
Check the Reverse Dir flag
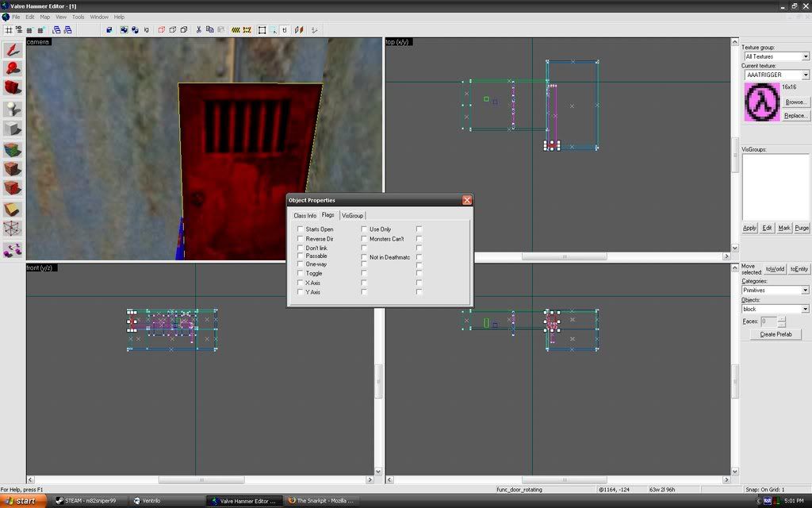click(301, 239)
